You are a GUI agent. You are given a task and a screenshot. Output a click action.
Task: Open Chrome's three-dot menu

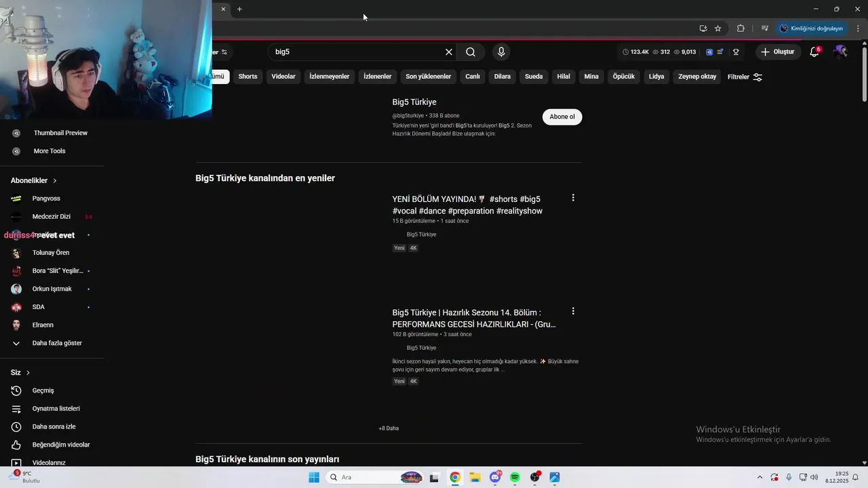tap(858, 28)
